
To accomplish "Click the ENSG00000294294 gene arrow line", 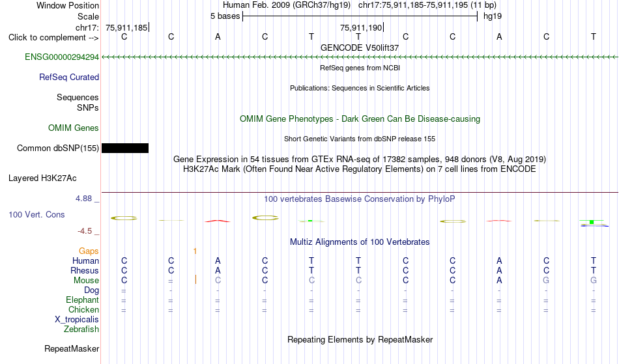I will pyautogui.click(x=360, y=57).
